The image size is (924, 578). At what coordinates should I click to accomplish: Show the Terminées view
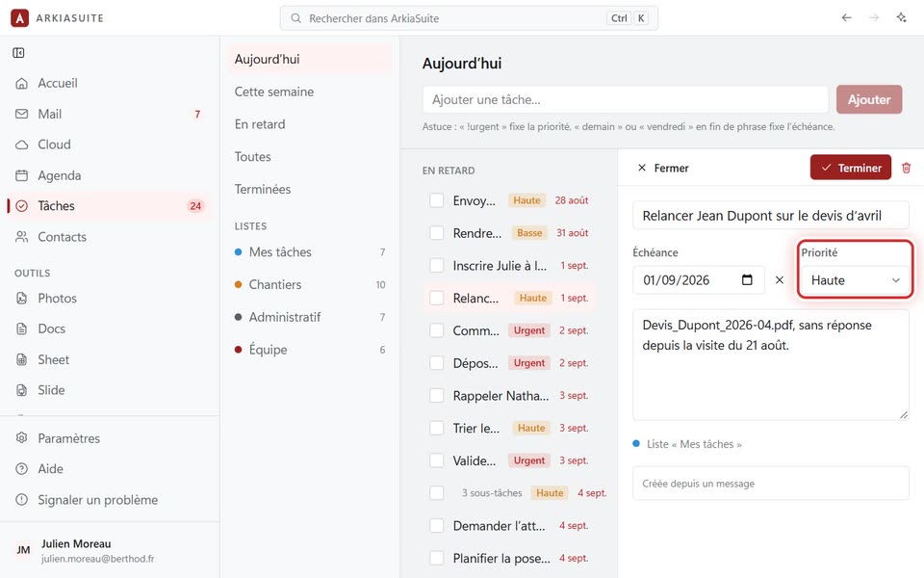point(310,189)
